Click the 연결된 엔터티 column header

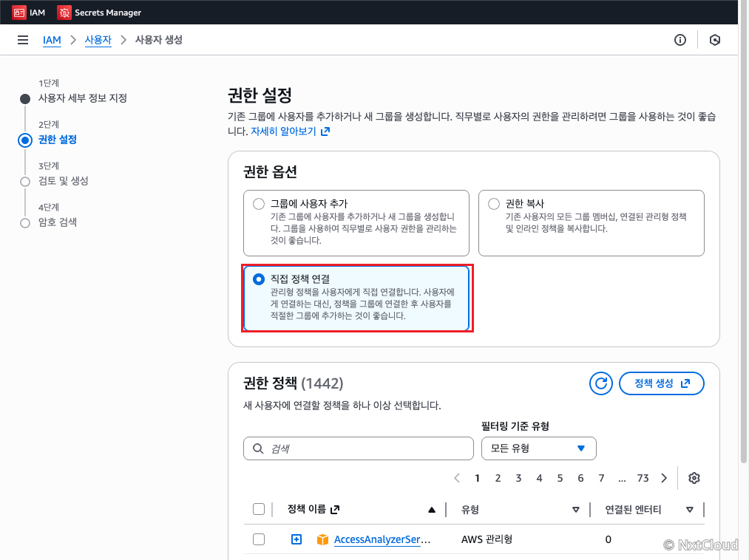tap(633, 510)
